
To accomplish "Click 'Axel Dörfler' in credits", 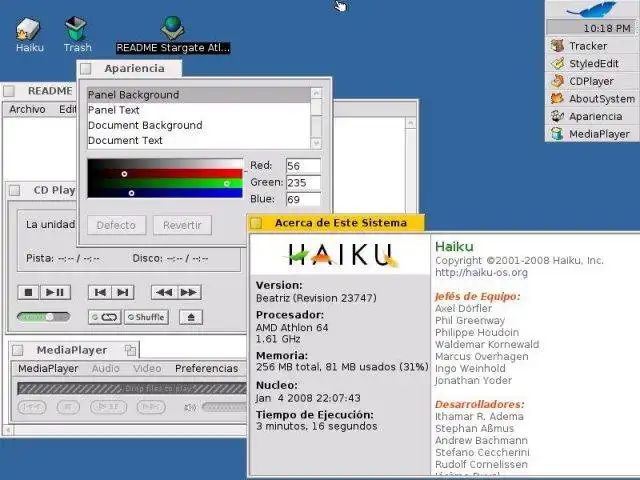I will point(463,308).
